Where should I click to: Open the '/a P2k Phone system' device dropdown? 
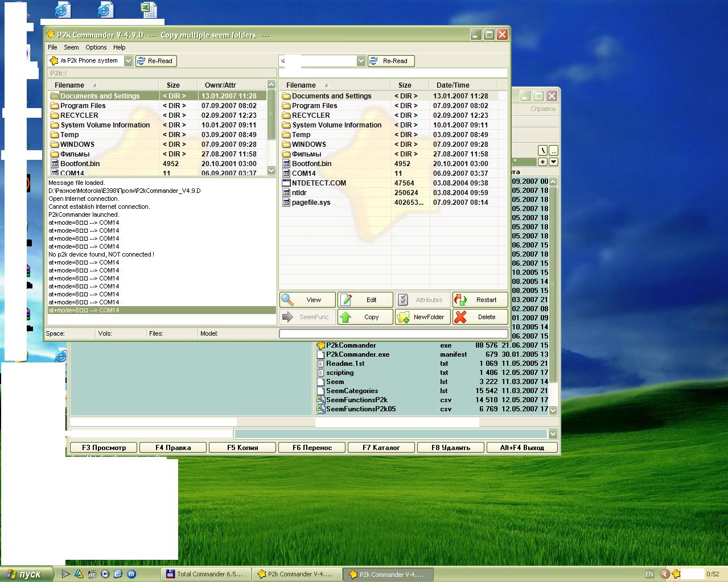click(128, 61)
